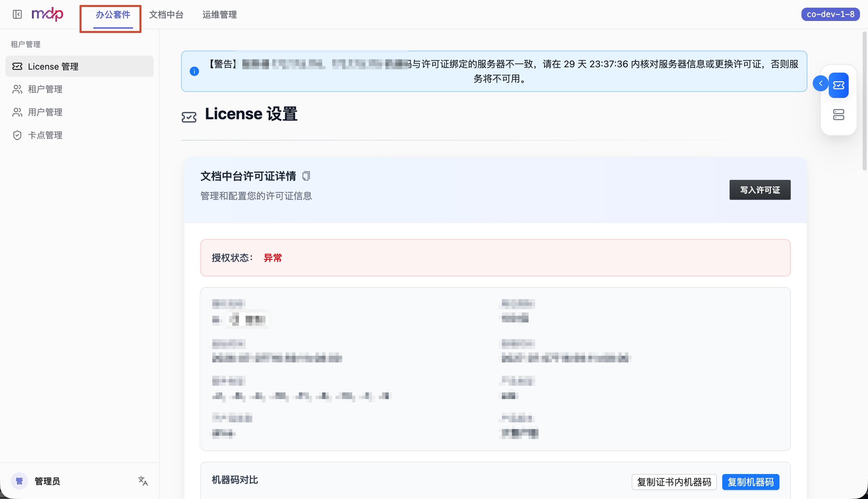
Task: Collapse the floating panel with the chevron arrow
Action: click(x=821, y=83)
